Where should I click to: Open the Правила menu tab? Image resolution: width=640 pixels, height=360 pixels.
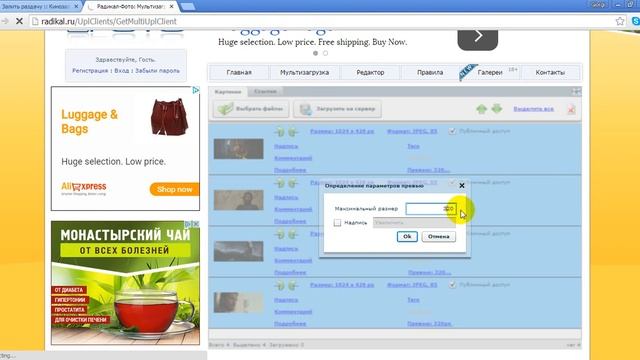pos(430,72)
